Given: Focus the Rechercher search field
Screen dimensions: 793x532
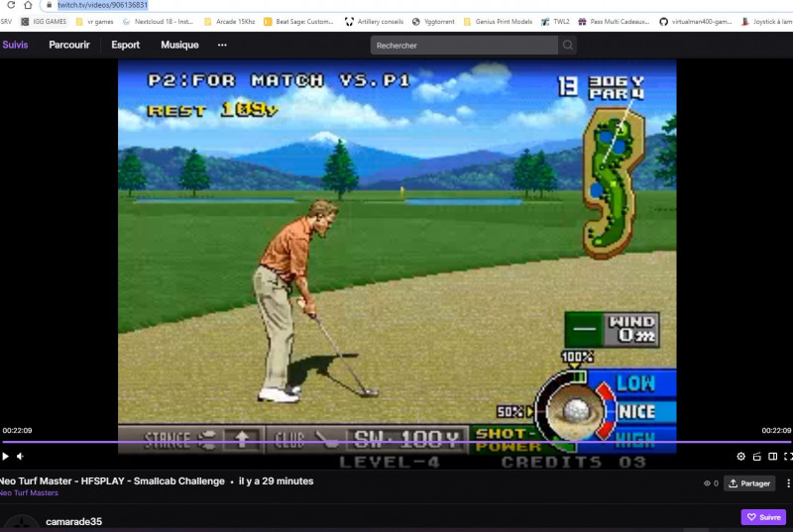Looking at the screenshot, I should (x=464, y=46).
